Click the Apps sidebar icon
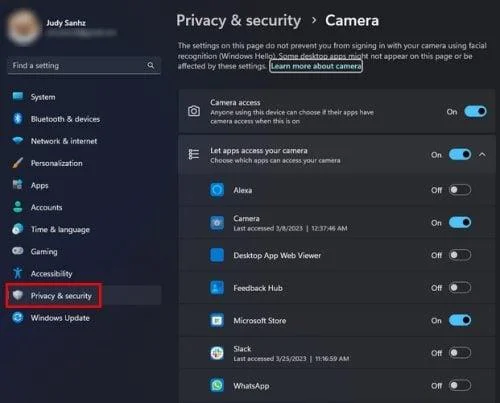Viewport: 500px width, 403px height. click(18, 185)
